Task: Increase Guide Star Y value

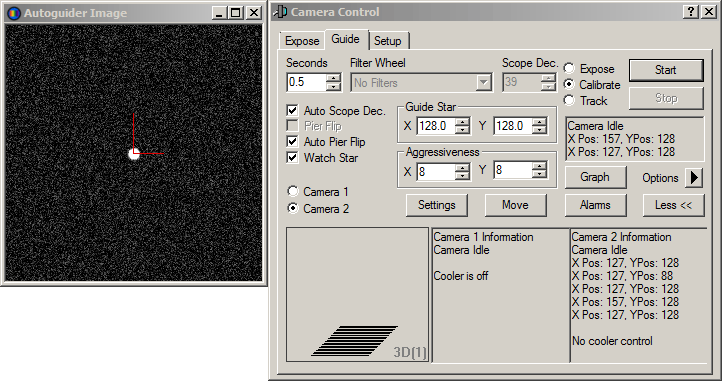Action: 539,121
